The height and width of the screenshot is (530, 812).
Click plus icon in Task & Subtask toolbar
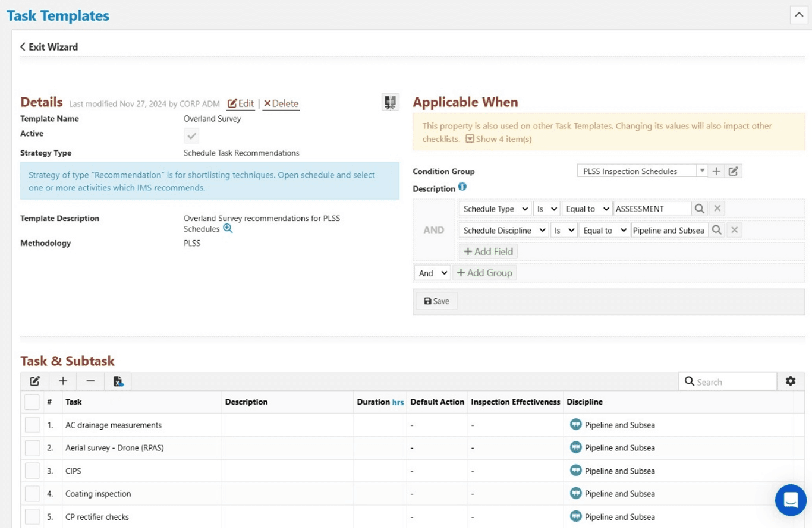(x=63, y=381)
